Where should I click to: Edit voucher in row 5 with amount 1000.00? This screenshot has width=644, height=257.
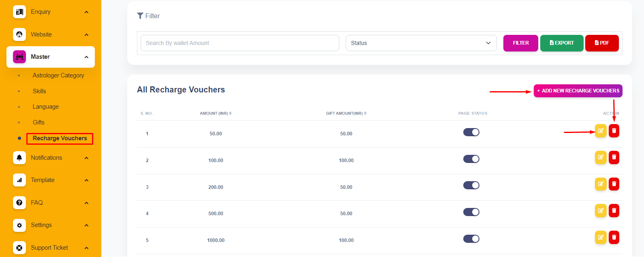[x=601, y=238]
